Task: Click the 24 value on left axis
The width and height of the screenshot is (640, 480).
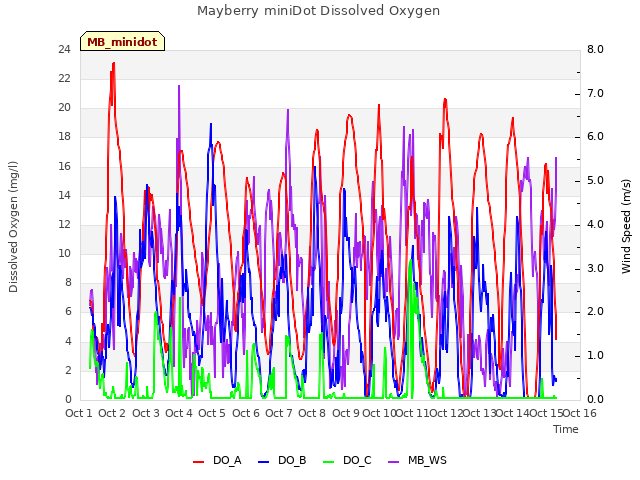Action: pyautogui.click(x=64, y=49)
